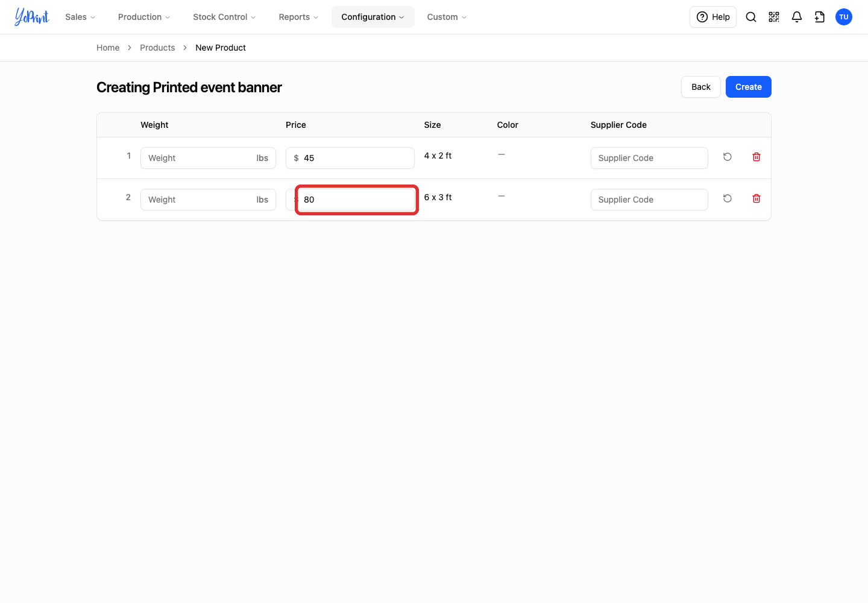This screenshot has height=603, width=868.
Task: Click the 'Creating Printed event banner' heading
Action: pos(189,87)
